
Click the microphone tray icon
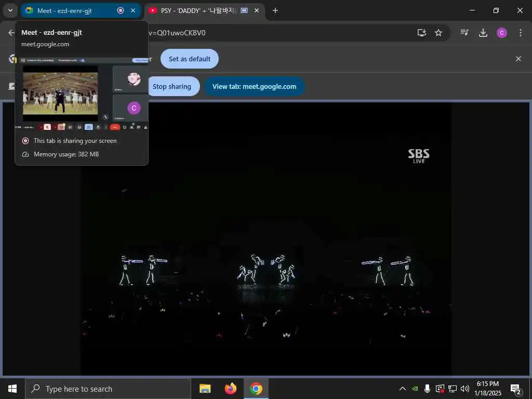click(427, 389)
